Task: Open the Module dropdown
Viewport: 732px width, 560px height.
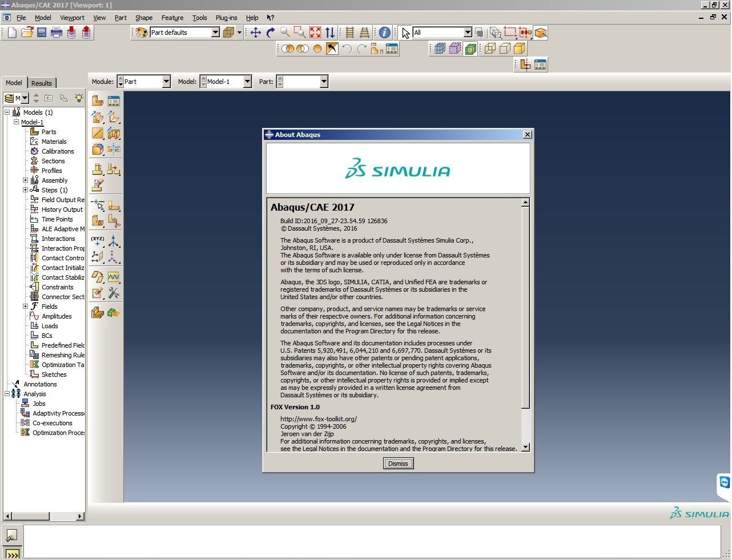Action: tap(144, 82)
